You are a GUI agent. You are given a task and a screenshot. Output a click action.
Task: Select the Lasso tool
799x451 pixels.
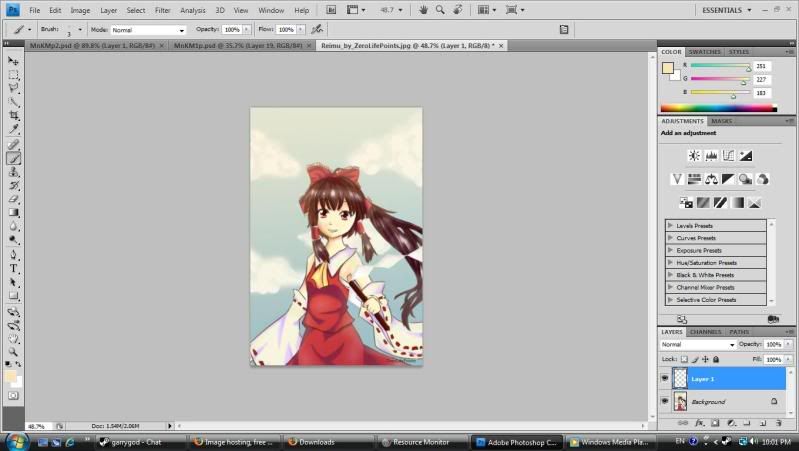[13, 88]
